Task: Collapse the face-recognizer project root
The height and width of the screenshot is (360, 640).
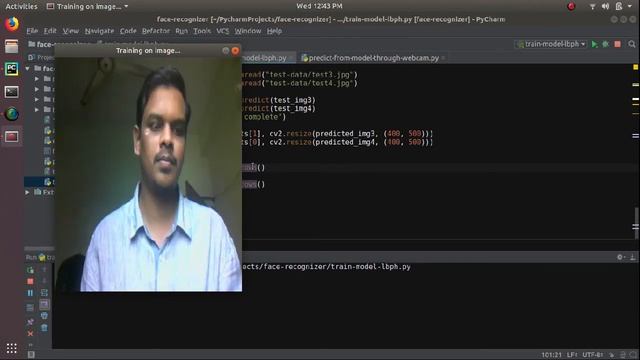Action: 28,68
